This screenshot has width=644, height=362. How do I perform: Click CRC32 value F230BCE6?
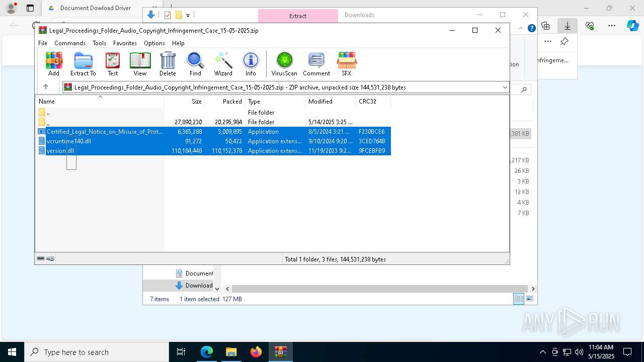[x=372, y=132]
